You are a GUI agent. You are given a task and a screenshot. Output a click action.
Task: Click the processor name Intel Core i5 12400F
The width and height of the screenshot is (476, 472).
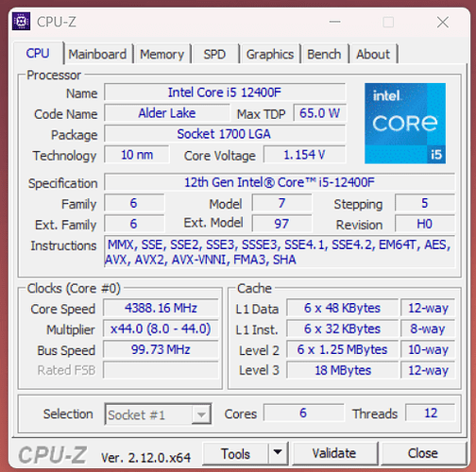tap(225, 93)
